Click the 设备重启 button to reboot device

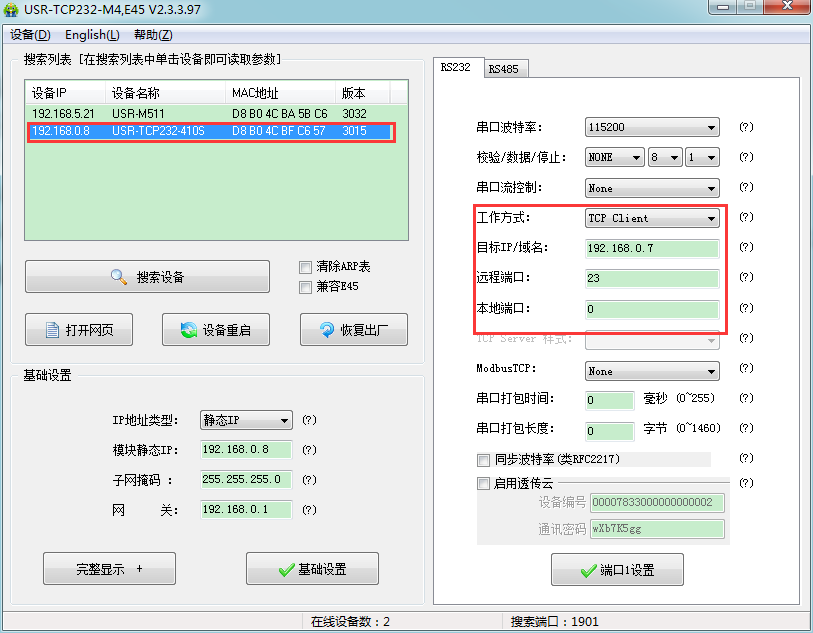click(215, 329)
